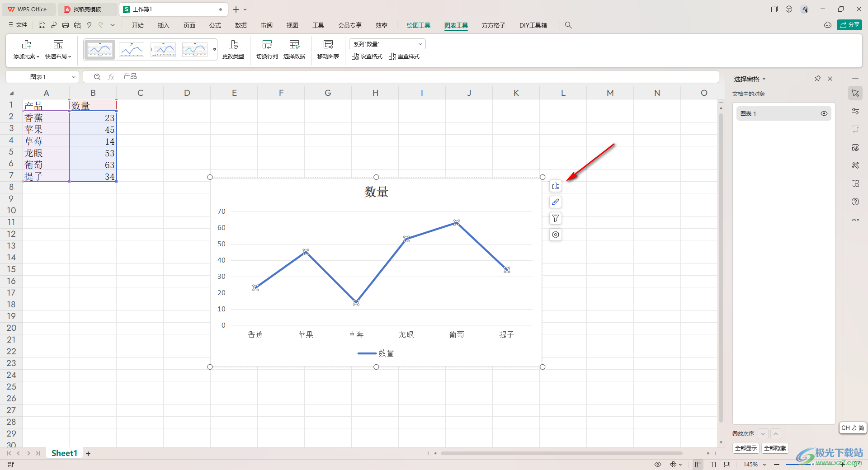Click the zoom out minus button

(x=777, y=465)
